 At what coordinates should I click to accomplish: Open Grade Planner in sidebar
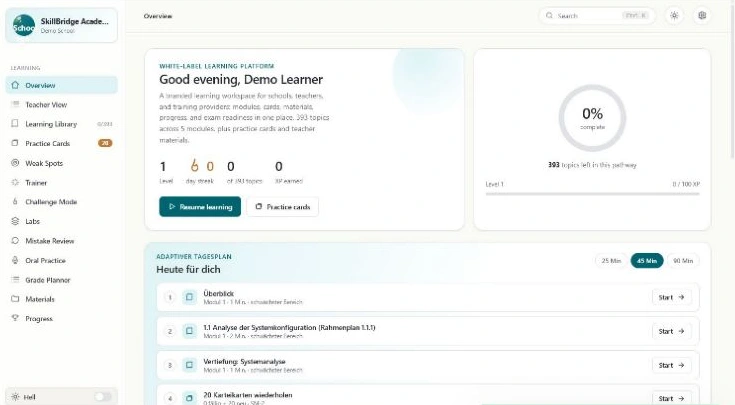coord(61,280)
